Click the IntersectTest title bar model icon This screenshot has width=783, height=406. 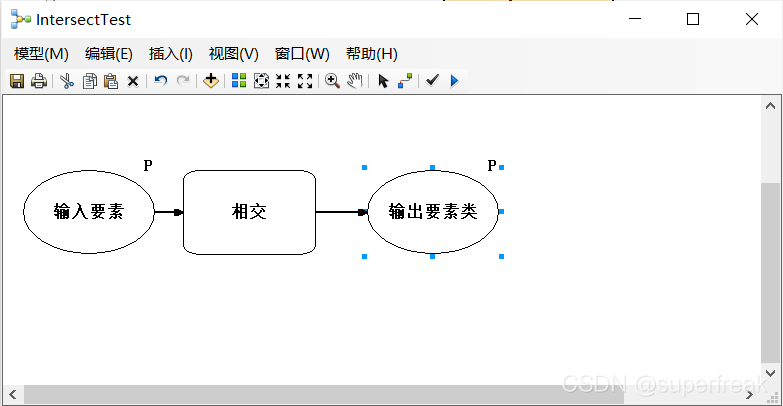pyautogui.click(x=20, y=19)
